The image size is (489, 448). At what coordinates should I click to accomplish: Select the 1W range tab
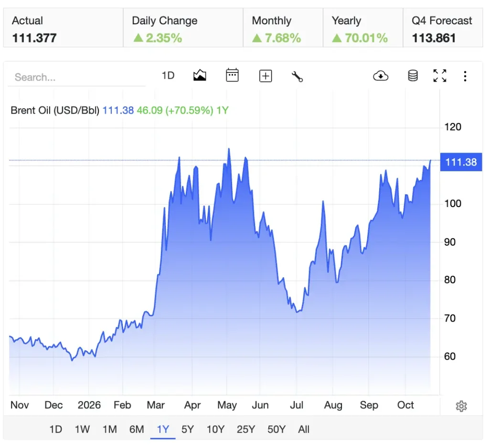pos(82,429)
